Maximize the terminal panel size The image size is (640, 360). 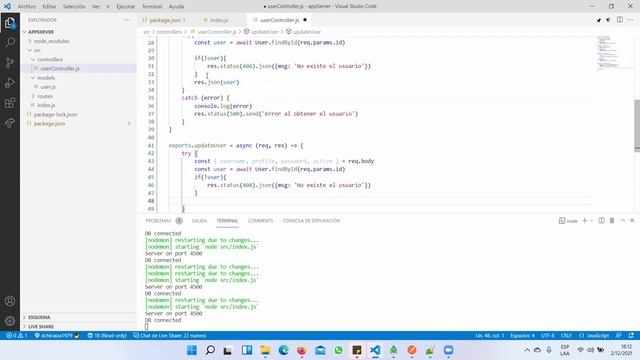pyautogui.click(x=623, y=220)
